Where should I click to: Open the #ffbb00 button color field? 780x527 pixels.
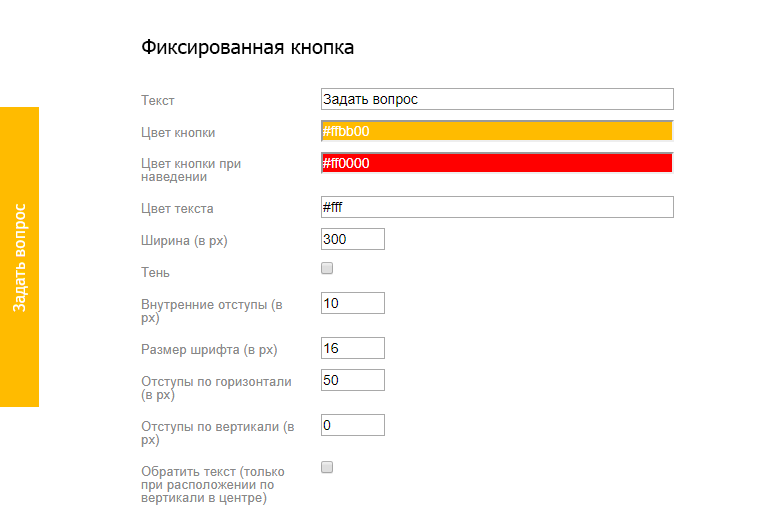[497, 131]
